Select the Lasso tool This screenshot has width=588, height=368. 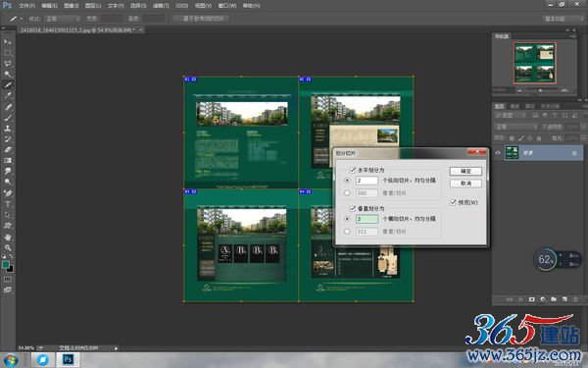click(x=8, y=63)
